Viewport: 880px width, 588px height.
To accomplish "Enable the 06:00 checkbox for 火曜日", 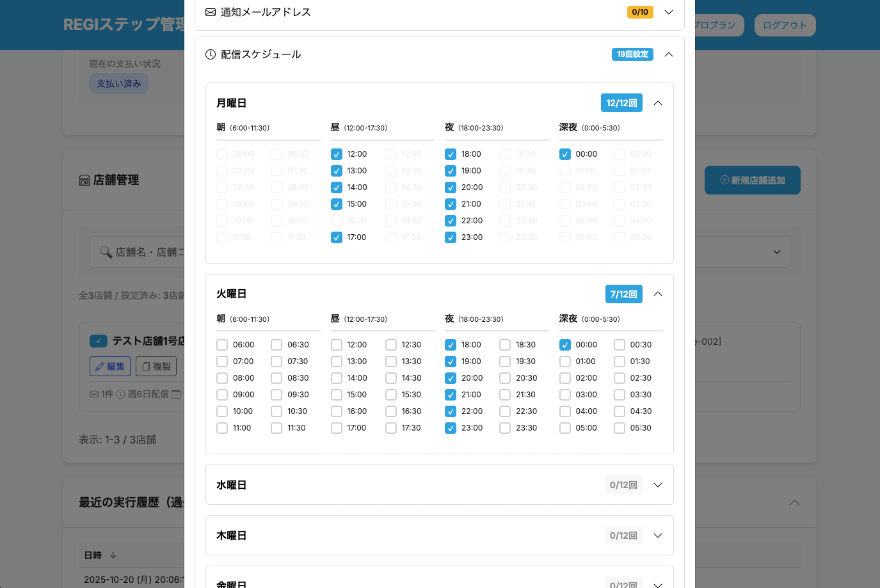I will point(222,344).
